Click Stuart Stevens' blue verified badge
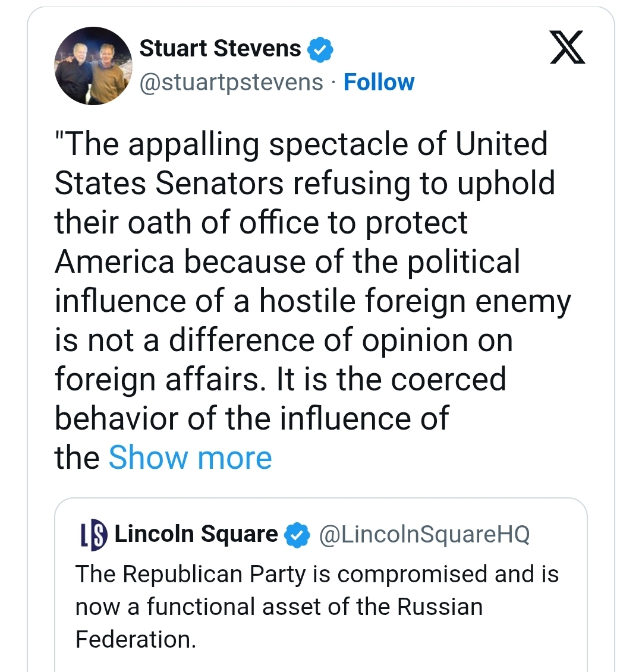The width and height of the screenshot is (642, 672). (x=320, y=49)
